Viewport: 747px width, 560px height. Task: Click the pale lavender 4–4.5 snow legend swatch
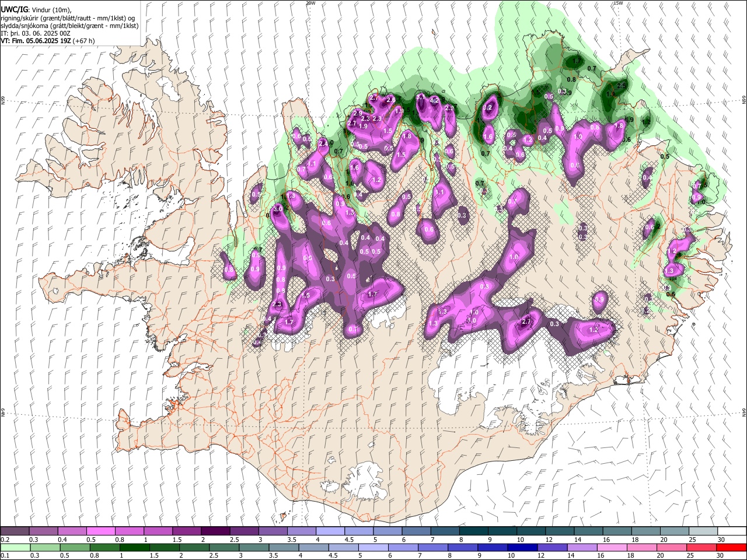pyautogui.click(x=329, y=531)
